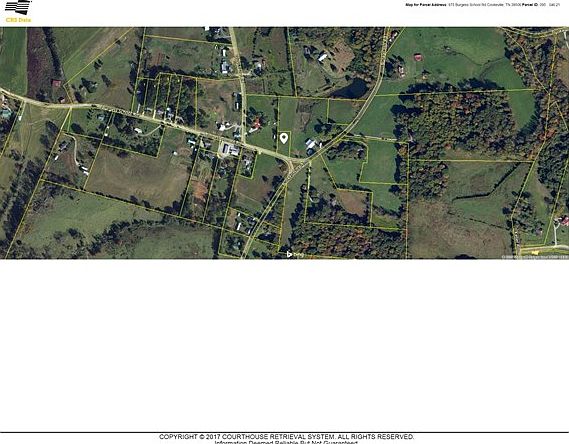Click the Courthouse Retrieval System copyright line
This screenshot has width=569, height=444.
coord(286,437)
